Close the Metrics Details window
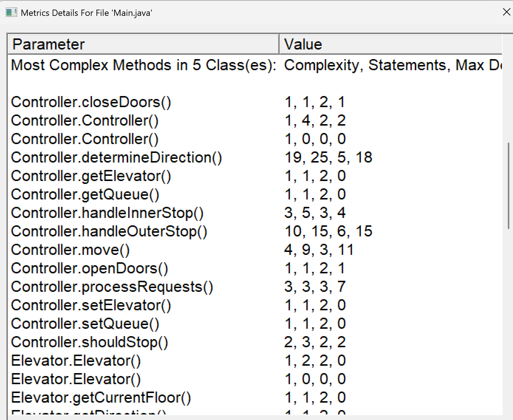 tap(506, 12)
